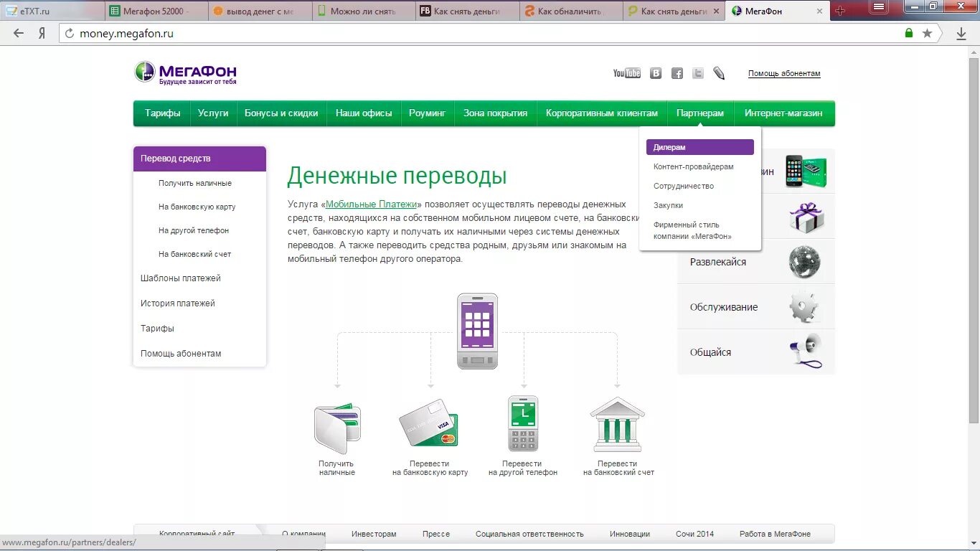This screenshot has height=551, width=980.
Task: Open the Twitter social icon
Action: point(698,73)
